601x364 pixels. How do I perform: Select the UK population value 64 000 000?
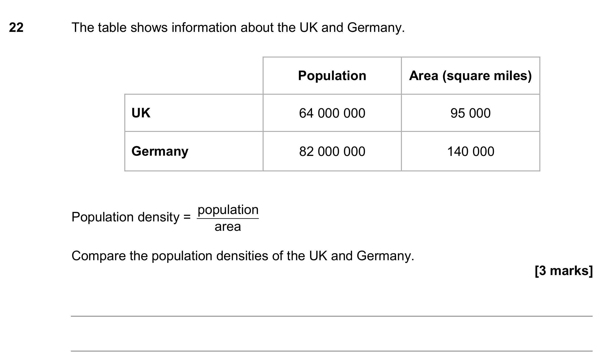[332, 113]
